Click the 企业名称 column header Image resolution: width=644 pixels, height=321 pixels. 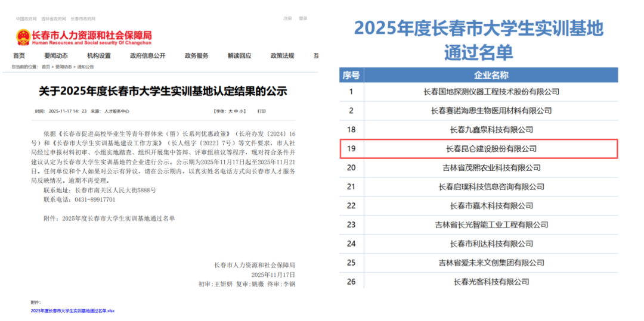pos(491,75)
